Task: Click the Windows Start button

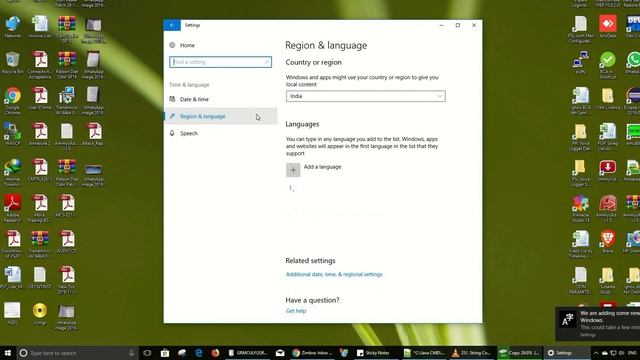Action: 8,353
